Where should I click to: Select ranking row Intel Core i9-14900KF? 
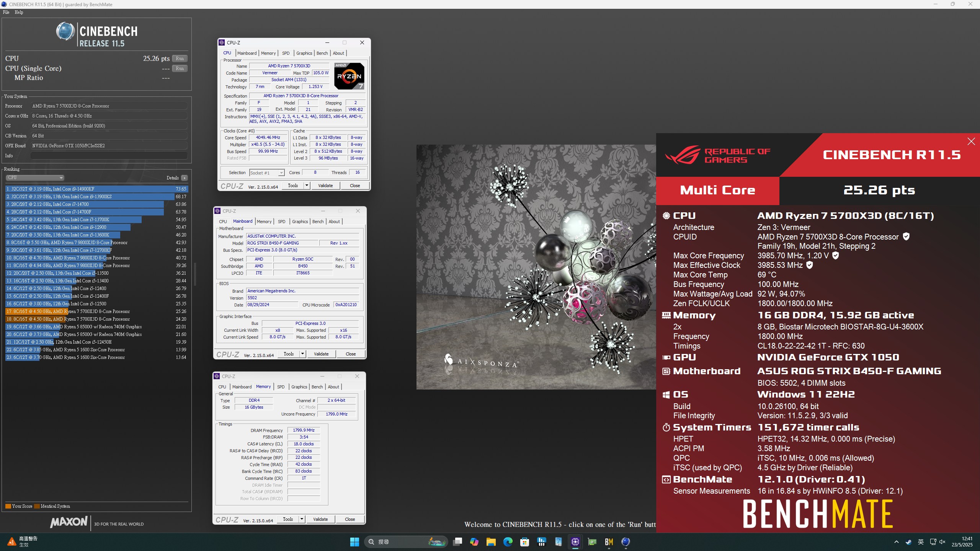(96, 189)
